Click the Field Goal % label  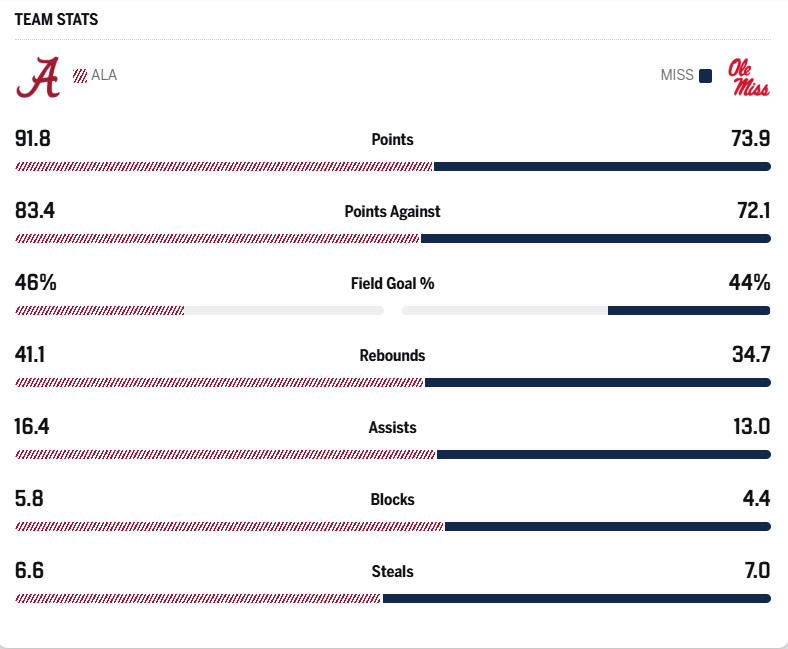[x=392, y=284]
